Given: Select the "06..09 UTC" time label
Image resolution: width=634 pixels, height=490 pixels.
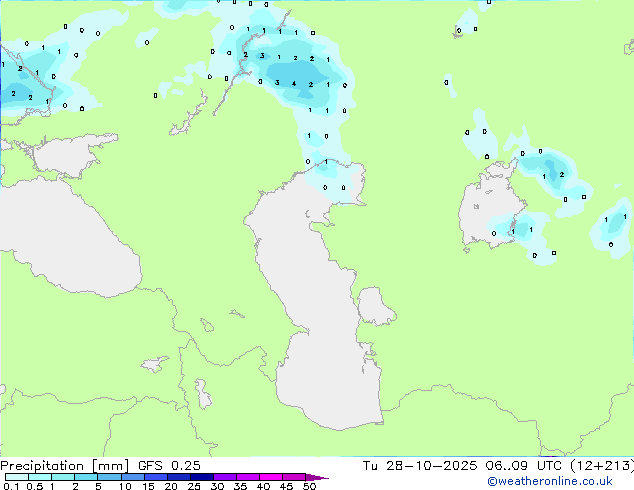Looking at the screenshot, I should pyautogui.click(x=524, y=466).
